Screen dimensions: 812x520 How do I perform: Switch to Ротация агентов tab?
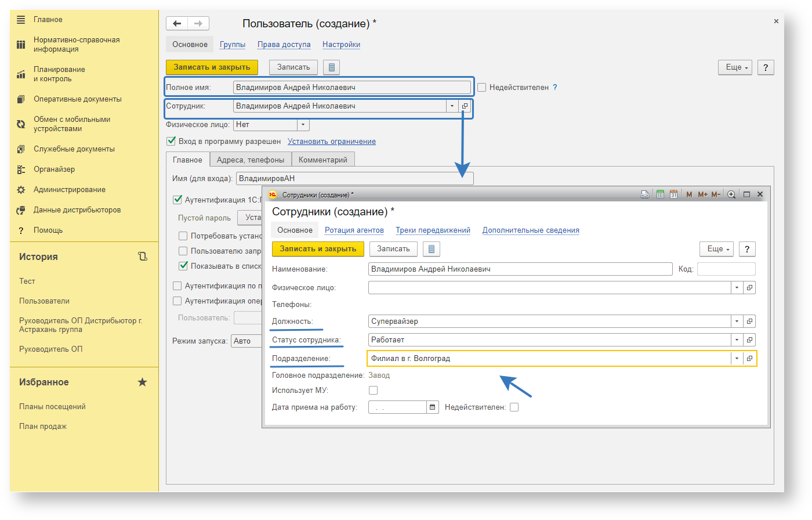coord(354,230)
